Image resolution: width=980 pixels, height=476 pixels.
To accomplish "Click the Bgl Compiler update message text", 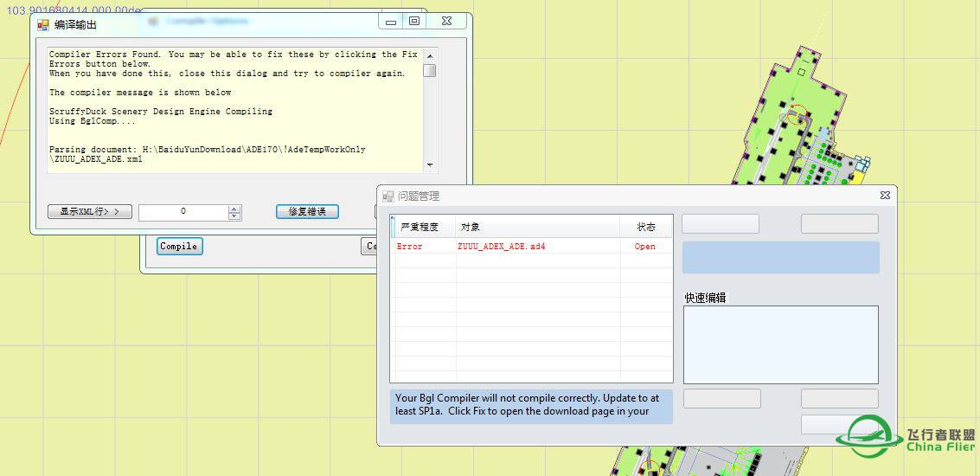I will 528,405.
